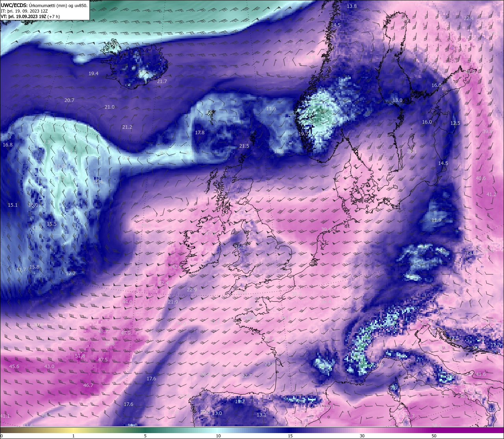Screen dimensions: 504x439
Task: Click the map value '15.1'
Action: coord(13,205)
